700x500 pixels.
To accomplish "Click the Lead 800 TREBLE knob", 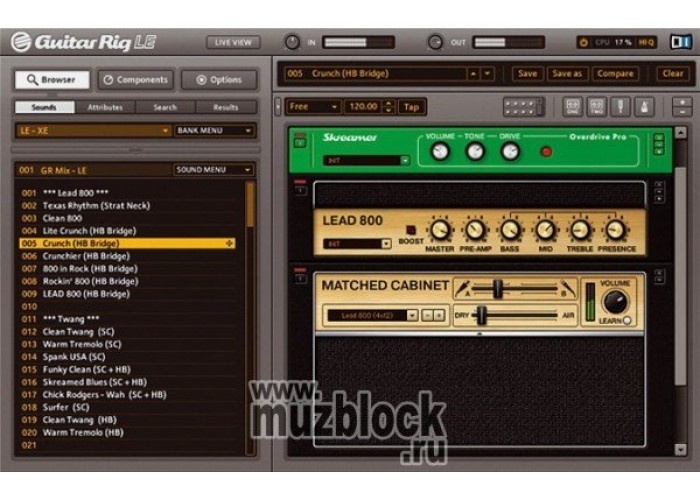I will click(x=580, y=230).
